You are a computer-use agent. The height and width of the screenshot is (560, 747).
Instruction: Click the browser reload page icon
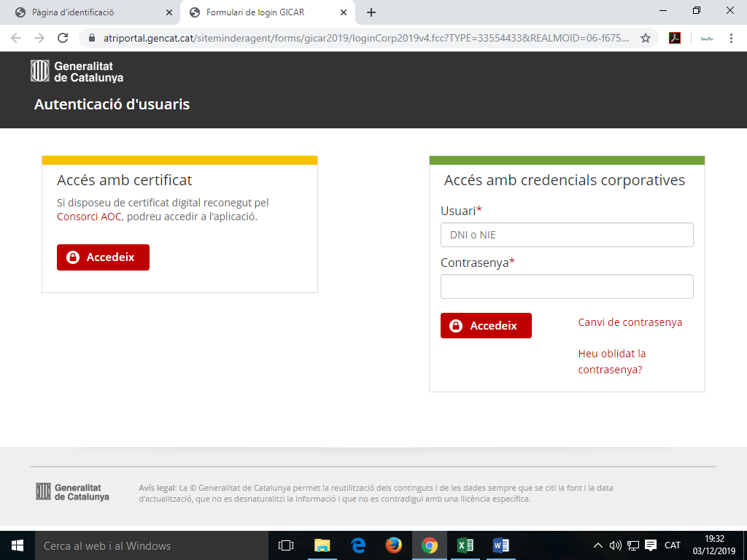pyautogui.click(x=63, y=38)
